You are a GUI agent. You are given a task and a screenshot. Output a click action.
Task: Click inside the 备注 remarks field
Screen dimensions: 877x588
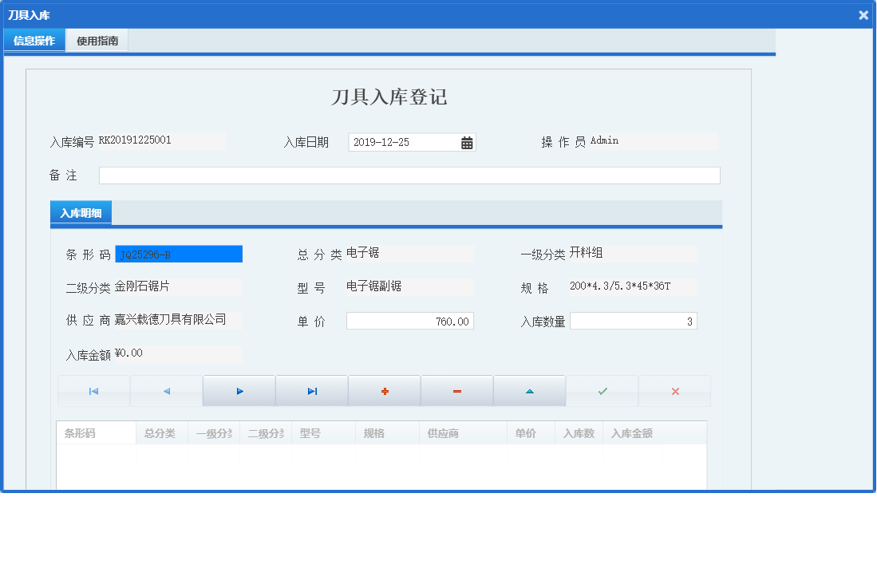[x=407, y=175]
